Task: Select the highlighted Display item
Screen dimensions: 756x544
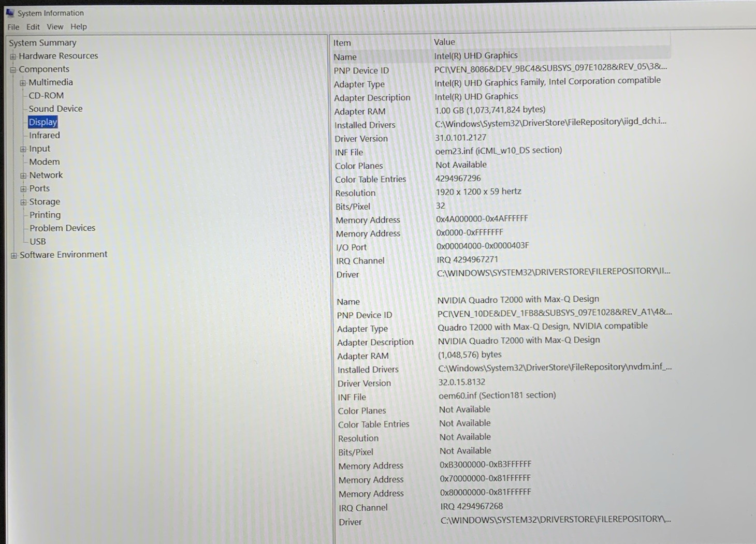Action: (42, 122)
